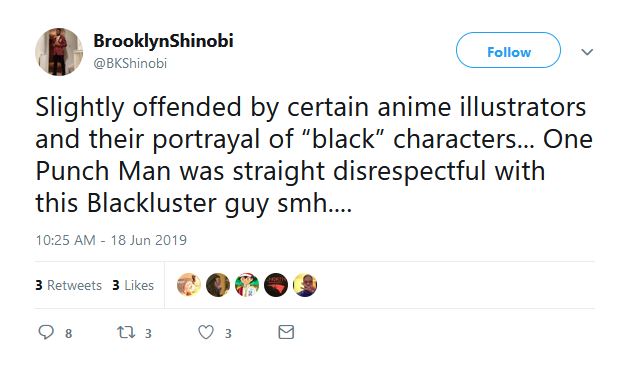This screenshot has height=367, width=629.
Task: View the 3 Retweets list
Action: [x=69, y=285]
